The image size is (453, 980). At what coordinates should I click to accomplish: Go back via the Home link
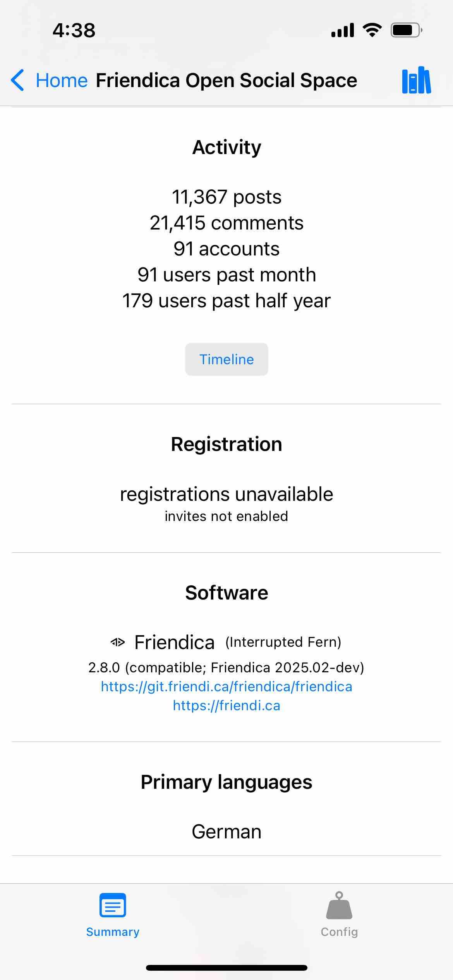(62, 81)
